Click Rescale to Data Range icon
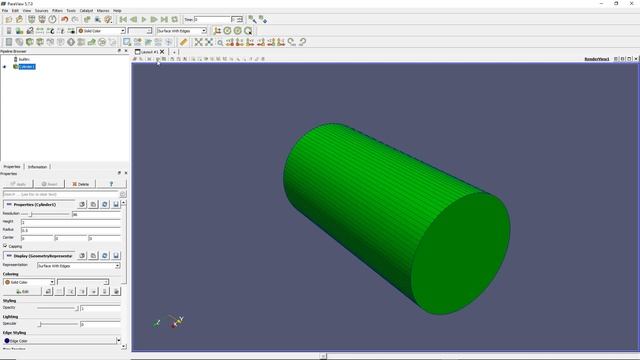 point(40,31)
